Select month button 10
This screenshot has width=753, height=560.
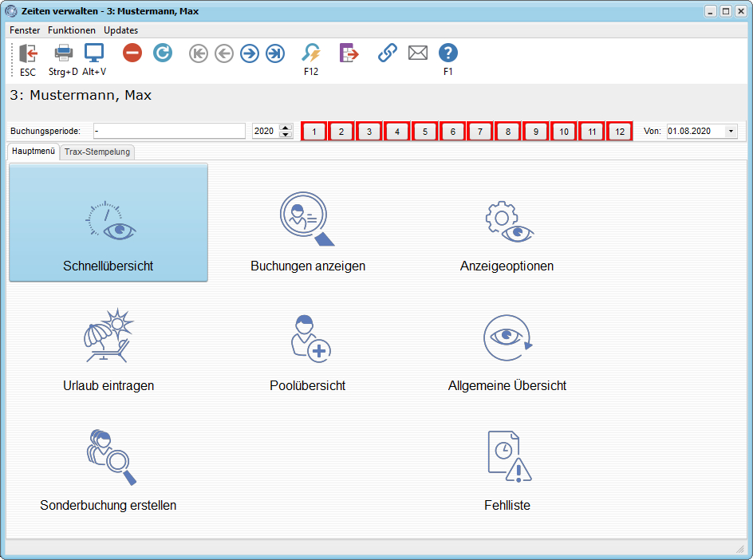pyautogui.click(x=564, y=131)
